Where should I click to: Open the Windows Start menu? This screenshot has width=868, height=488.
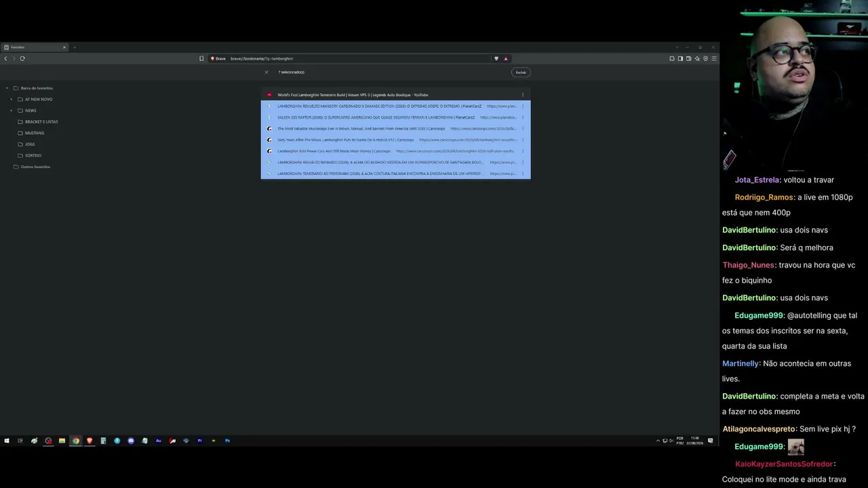[7, 441]
